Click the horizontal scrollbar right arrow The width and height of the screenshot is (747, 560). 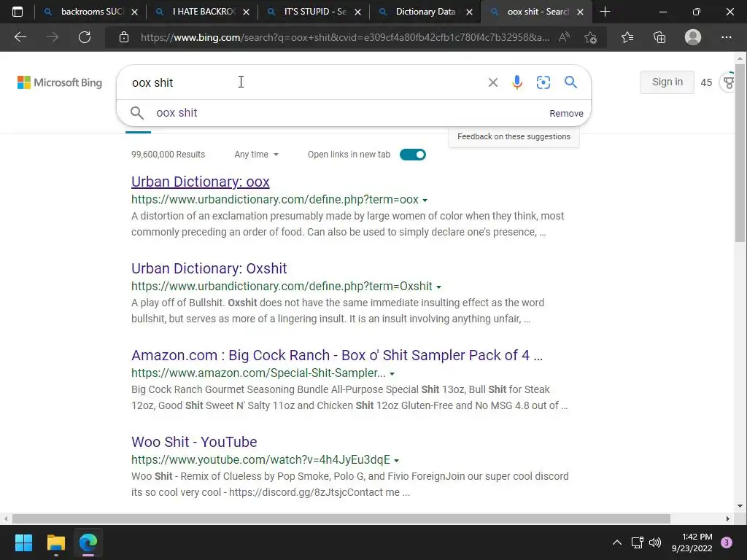pos(727,518)
